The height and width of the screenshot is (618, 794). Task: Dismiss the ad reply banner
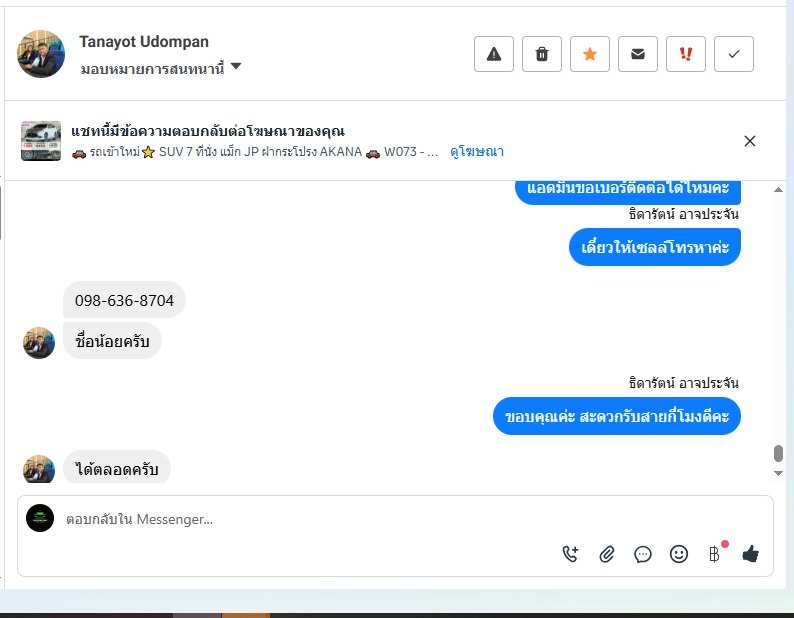pos(750,141)
